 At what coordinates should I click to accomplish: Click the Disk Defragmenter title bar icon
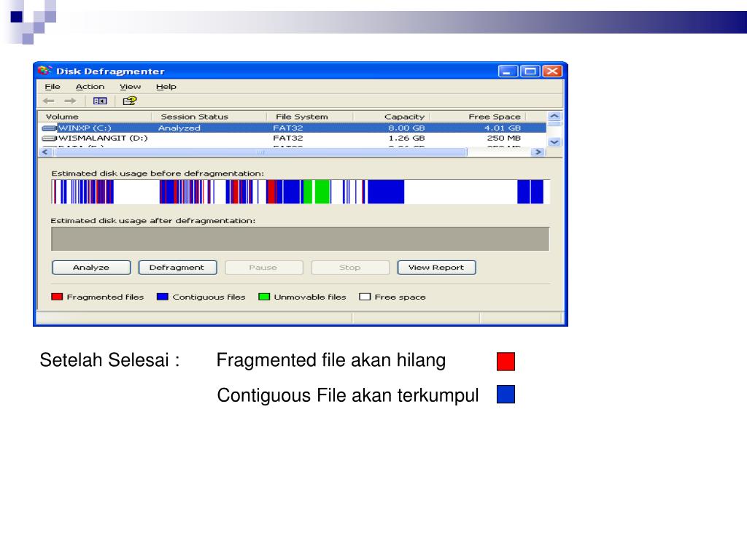pyautogui.click(x=44, y=71)
